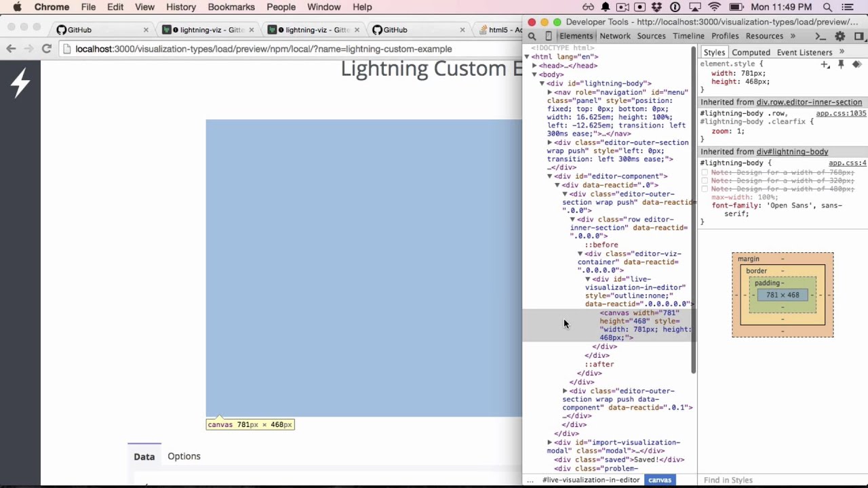This screenshot has height=488, width=868.
Task: Collapse the div#editor-component node
Action: click(550, 176)
